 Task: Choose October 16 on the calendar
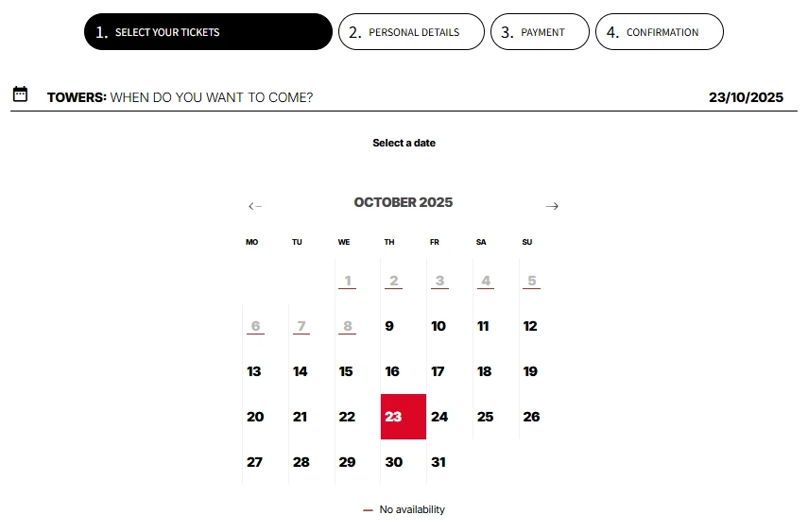pyautogui.click(x=392, y=371)
